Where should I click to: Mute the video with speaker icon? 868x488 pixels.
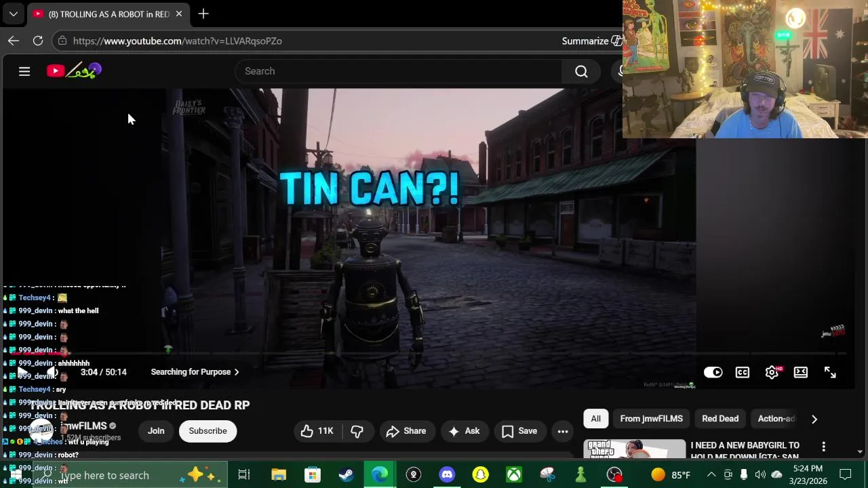coord(52,372)
